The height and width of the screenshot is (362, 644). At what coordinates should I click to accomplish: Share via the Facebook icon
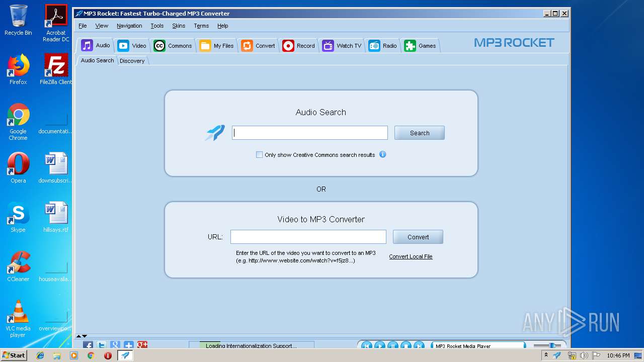(x=88, y=345)
